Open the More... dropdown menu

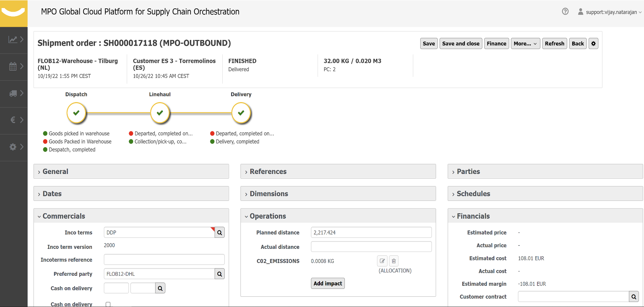coord(525,44)
